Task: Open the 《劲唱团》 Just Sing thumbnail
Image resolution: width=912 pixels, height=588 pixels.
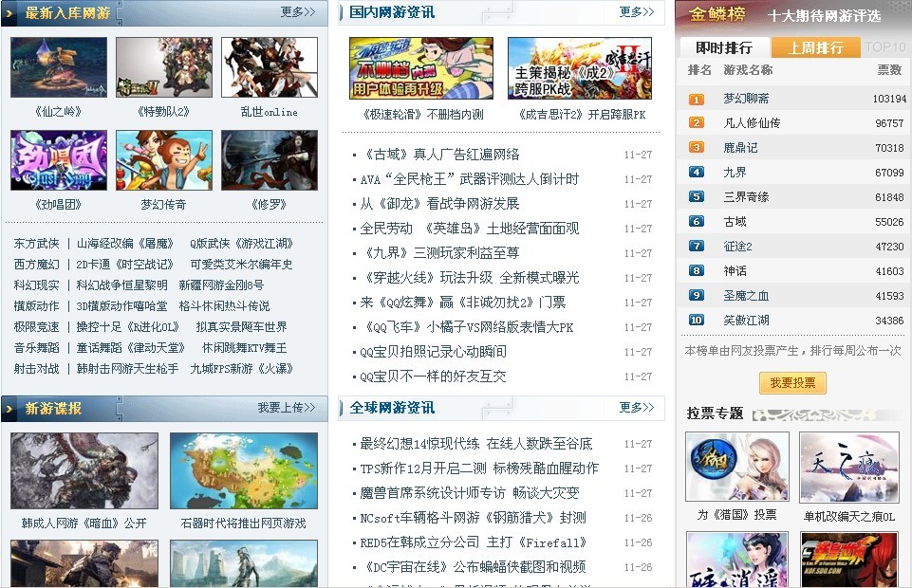Action: tap(59, 160)
